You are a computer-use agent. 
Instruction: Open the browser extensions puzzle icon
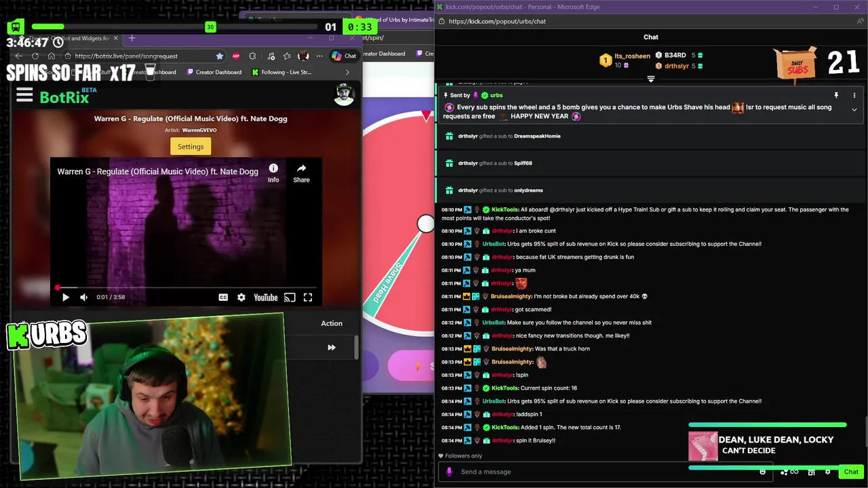click(x=252, y=56)
